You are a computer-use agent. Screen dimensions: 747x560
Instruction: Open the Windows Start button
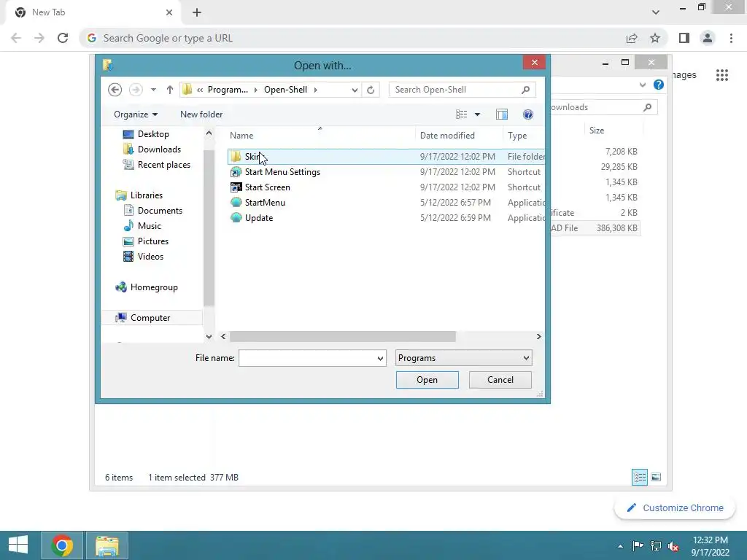click(x=18, y=545)
